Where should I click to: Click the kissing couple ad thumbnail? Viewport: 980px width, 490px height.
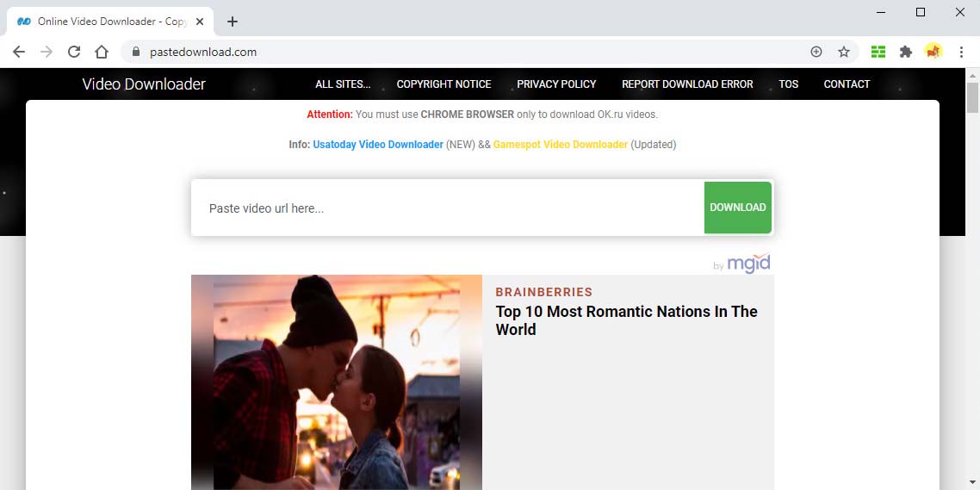tap(337, 381)
